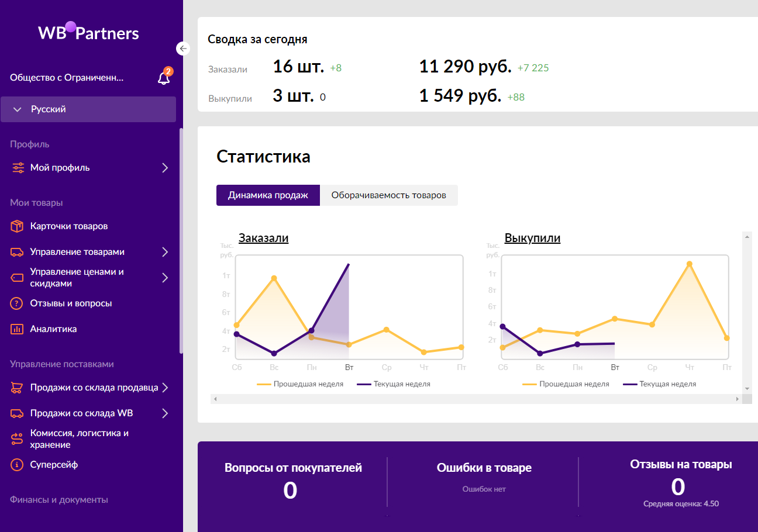Collapse the sidebar with the arrow button
Image resolution: width=758 pixels, height=532 pixels.
(x=183, y=49)
